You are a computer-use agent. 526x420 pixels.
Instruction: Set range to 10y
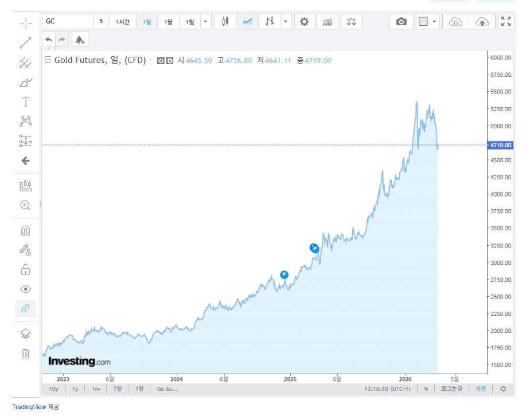click(54, 389)
